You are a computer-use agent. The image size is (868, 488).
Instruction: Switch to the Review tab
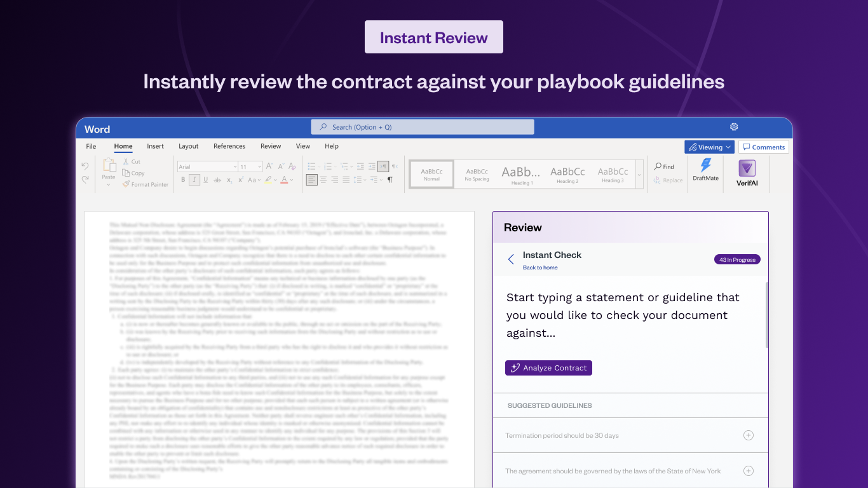coord(271,146)
